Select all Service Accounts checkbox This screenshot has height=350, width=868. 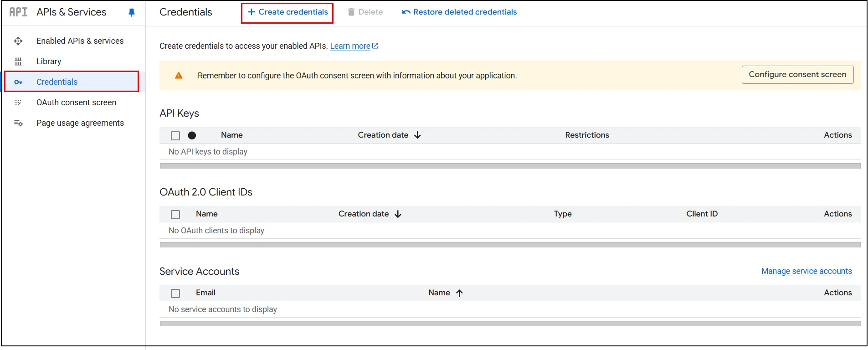click(x=175, y=293)
